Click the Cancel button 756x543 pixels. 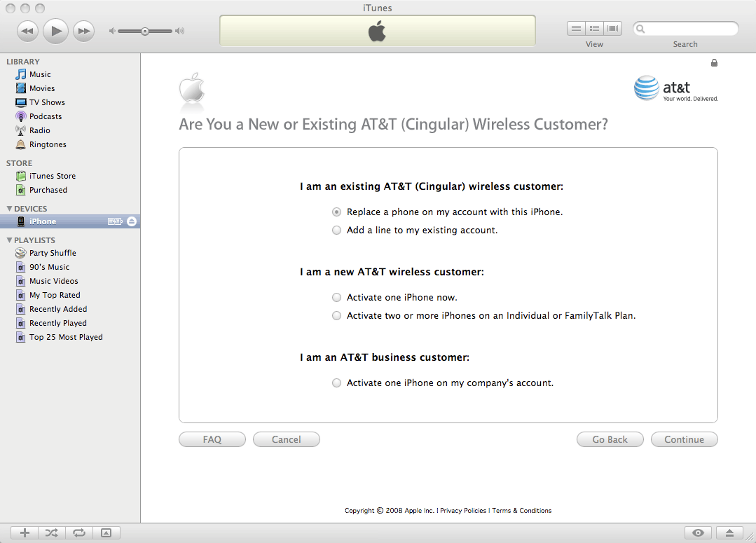coord(287,439)
